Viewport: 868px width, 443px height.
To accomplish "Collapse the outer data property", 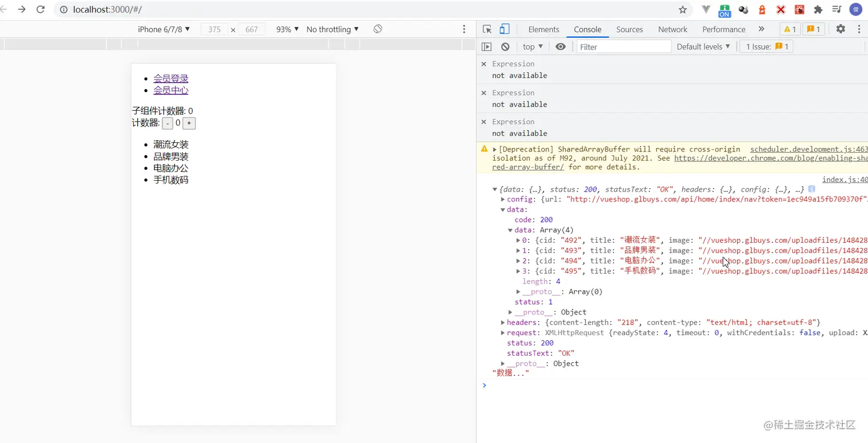I will point(503,209).
